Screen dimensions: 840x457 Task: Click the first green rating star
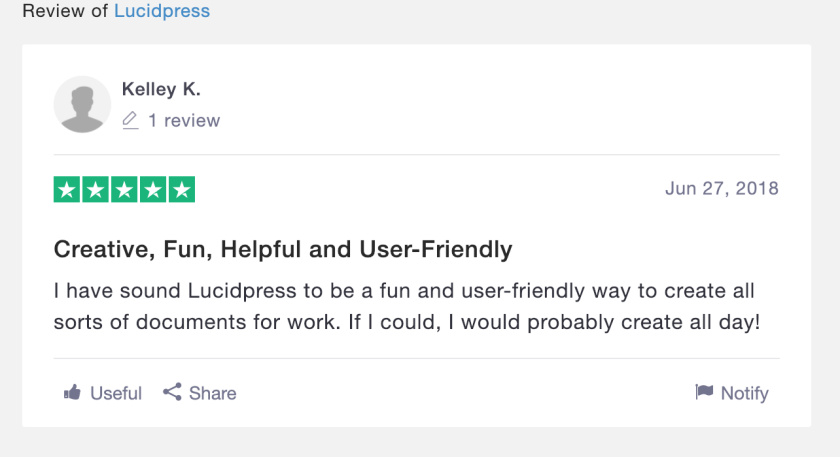tap(67, 189)
